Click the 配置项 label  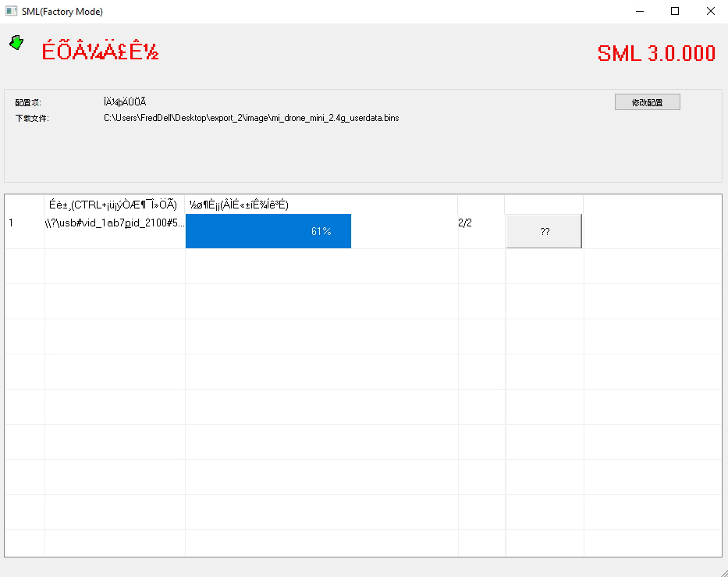click(x=28, y=102)
